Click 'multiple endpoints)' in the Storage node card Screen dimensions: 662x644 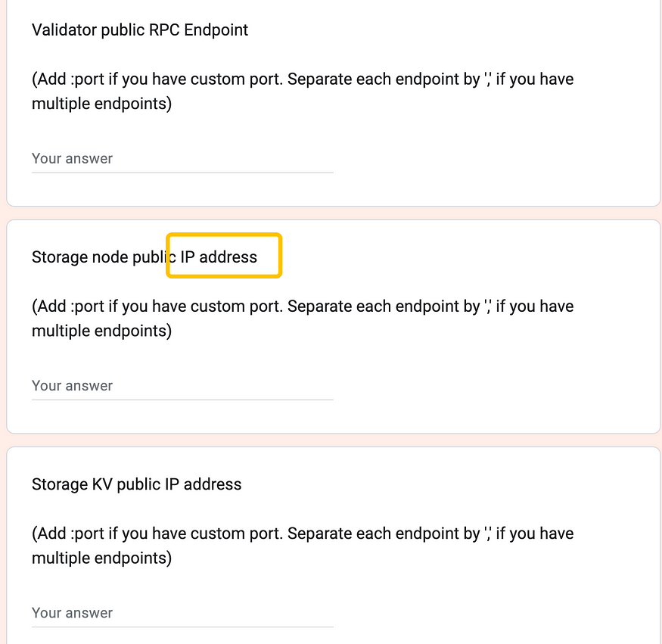click(x=101, y=331)
